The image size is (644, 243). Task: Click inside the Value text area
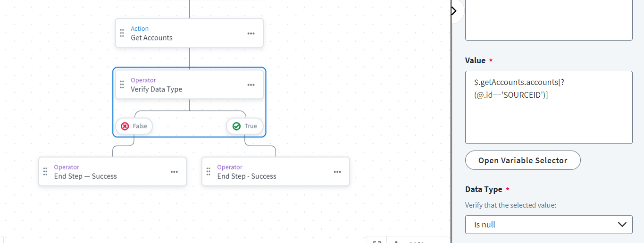[x=549, y=107]
